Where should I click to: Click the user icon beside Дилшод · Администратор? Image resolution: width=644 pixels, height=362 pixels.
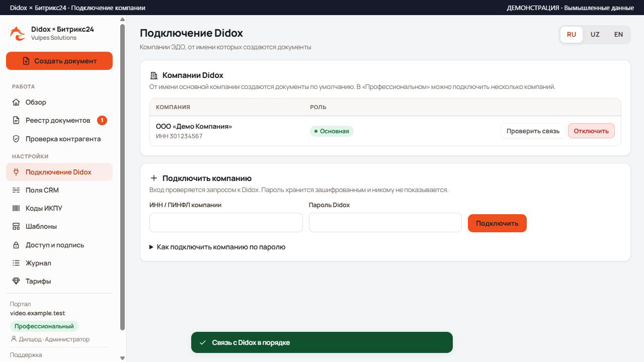pos(14,339)
